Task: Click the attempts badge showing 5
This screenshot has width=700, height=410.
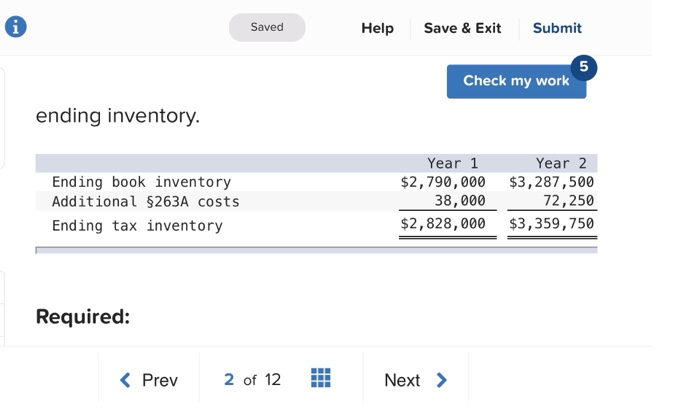Action: 583,67
